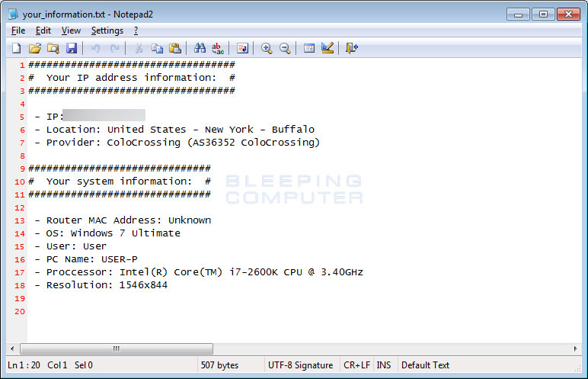
Task: Open the ? help menu
Action: pos(136,31)
